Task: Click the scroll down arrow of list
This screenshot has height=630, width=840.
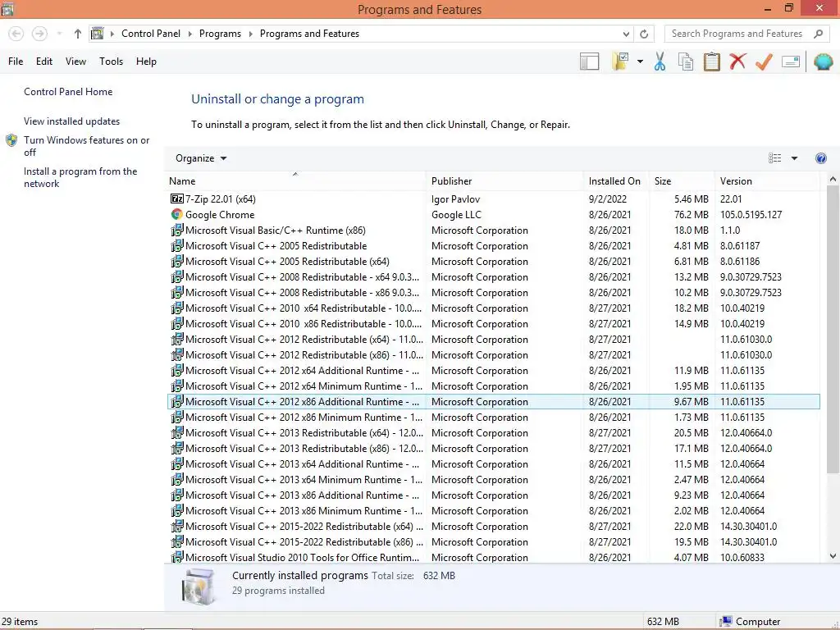Action: point(833,556)
